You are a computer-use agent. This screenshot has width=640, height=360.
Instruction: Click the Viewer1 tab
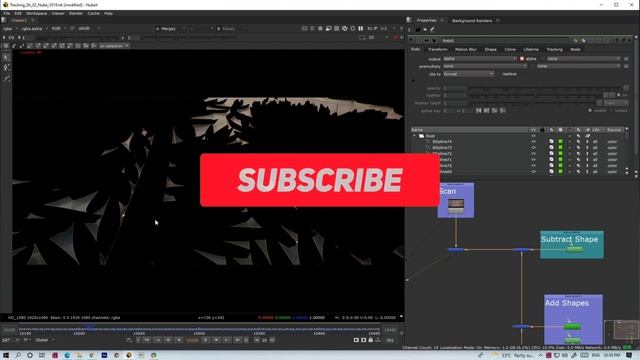[x=19, y=20]
